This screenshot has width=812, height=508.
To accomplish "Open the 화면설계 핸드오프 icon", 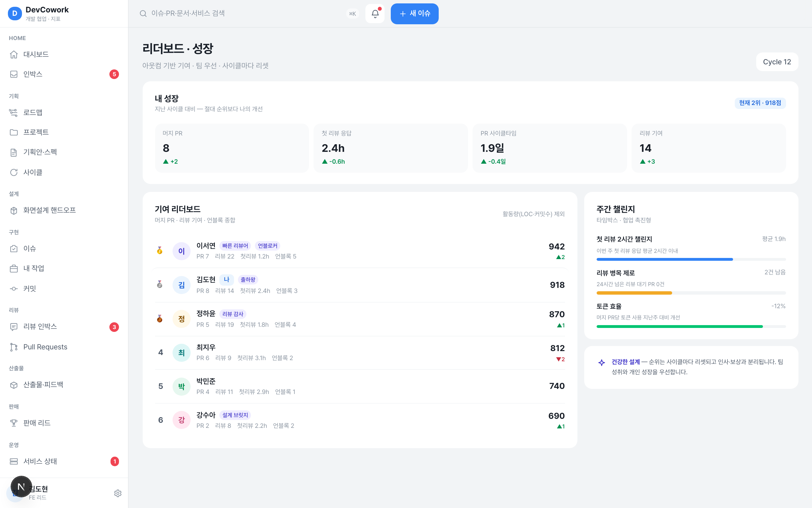I will (14, 210).
